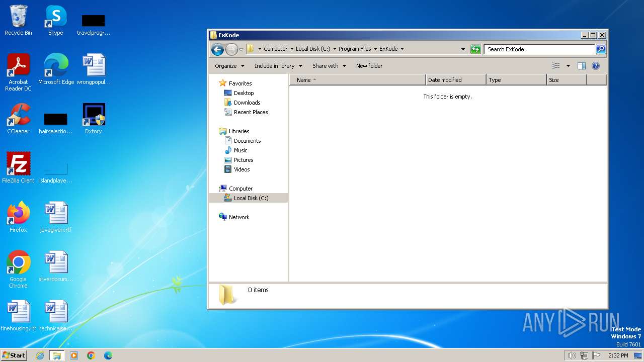Select the Google Chrome desktop icon
This screenshot has height=362, width=644.
[x=18, y=269]
